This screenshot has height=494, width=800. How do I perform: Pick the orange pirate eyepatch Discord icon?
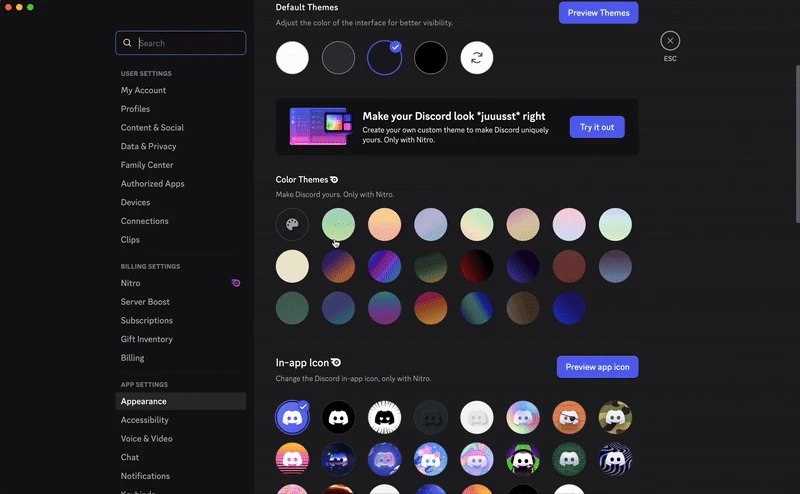click(x=569, y=417)
